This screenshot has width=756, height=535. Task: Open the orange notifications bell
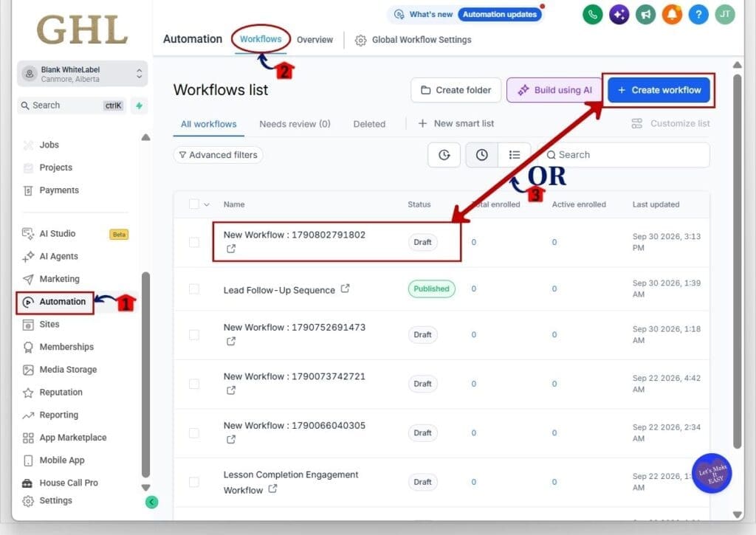point(672,15)
